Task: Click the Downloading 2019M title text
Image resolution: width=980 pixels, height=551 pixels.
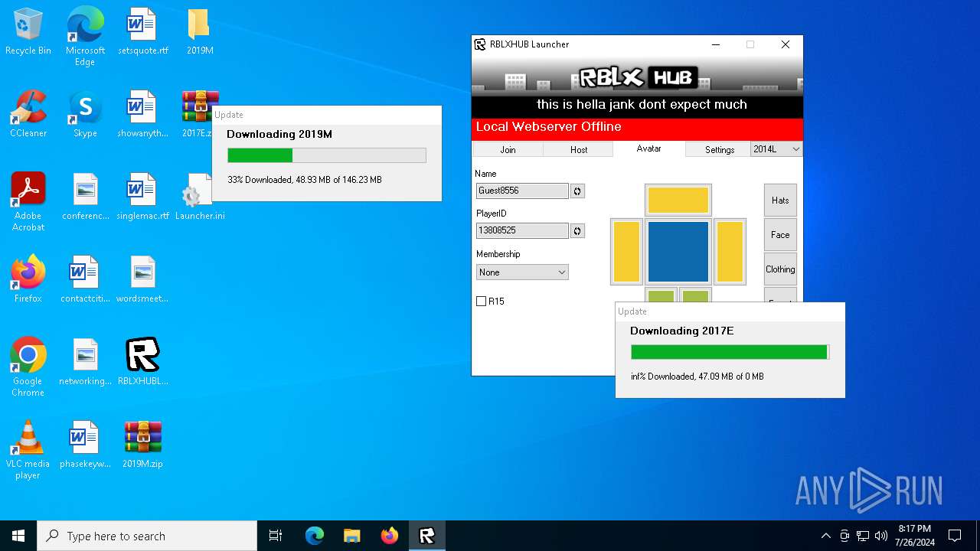Action: point(279,134)
